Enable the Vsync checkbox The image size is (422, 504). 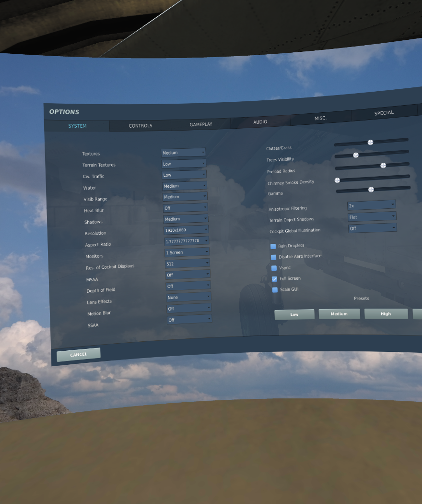pos(274,268)
